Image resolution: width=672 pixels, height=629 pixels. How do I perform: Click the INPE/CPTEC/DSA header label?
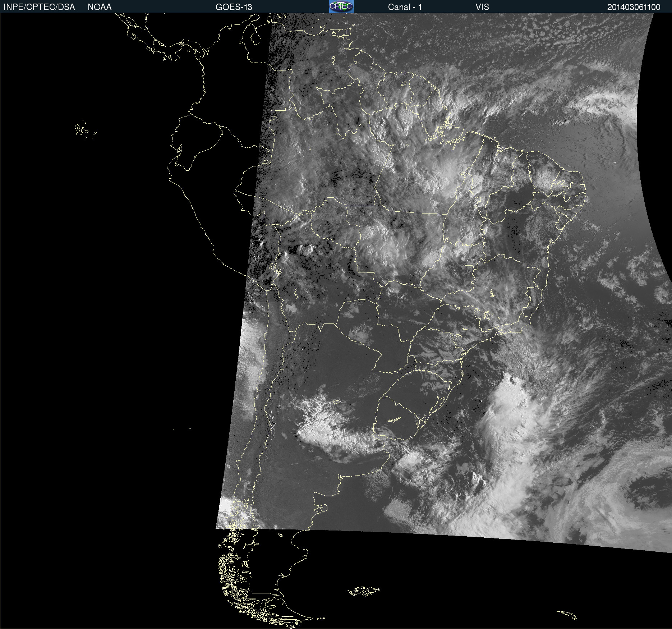[39, 7]
